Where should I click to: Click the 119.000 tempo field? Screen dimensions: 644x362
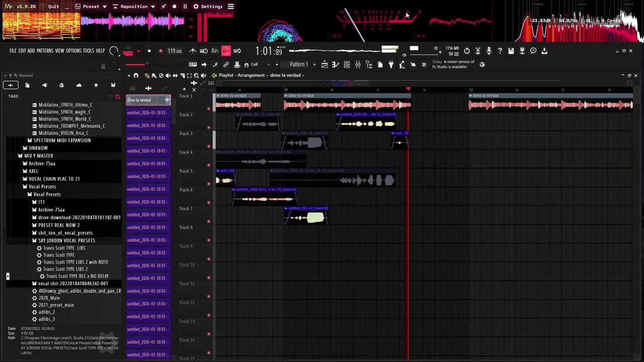[x=175, y=51]
